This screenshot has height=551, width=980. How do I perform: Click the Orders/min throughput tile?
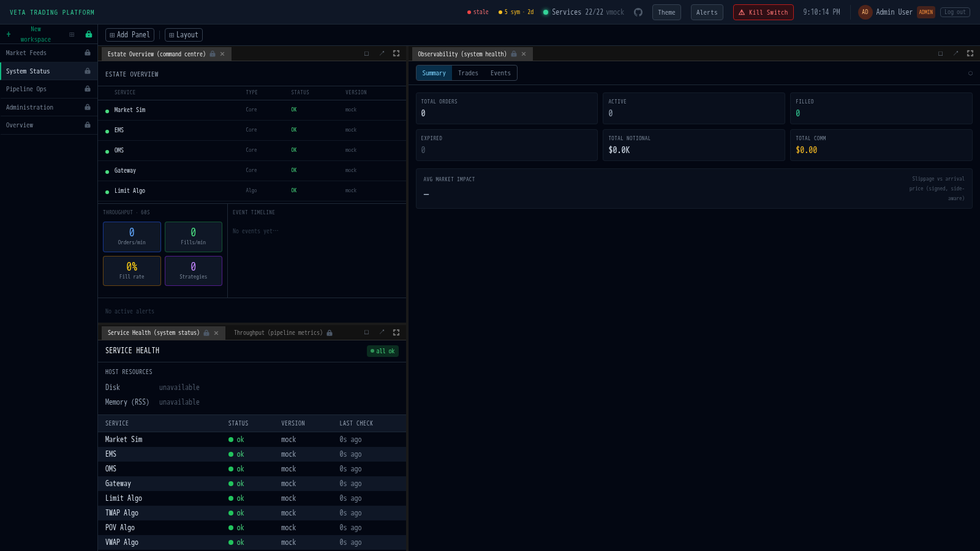point(132,237)
